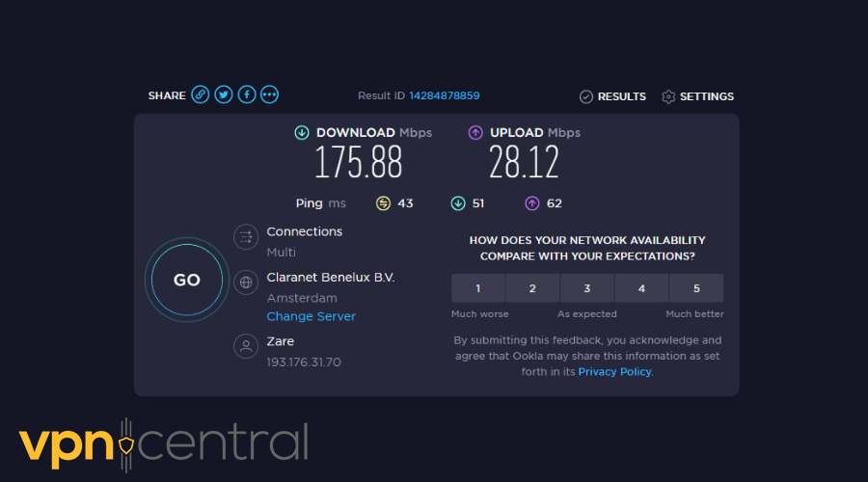Select rating 3 as expected

coord(587,288)
